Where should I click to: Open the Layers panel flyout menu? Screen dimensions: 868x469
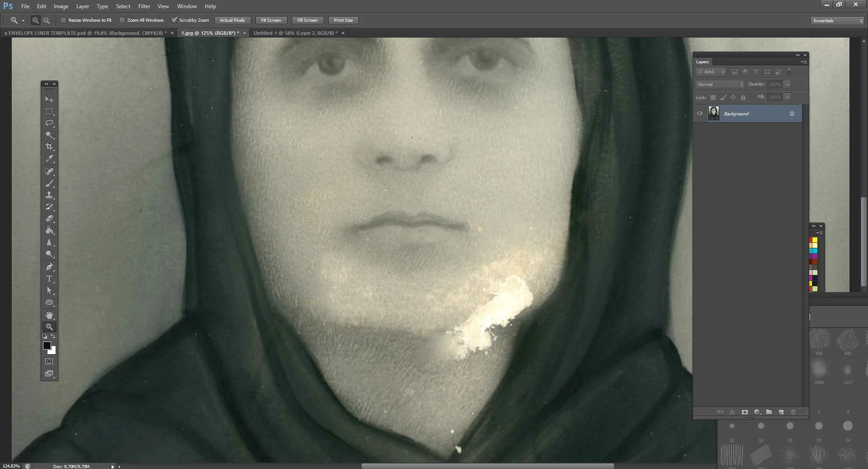pos(804,62)
